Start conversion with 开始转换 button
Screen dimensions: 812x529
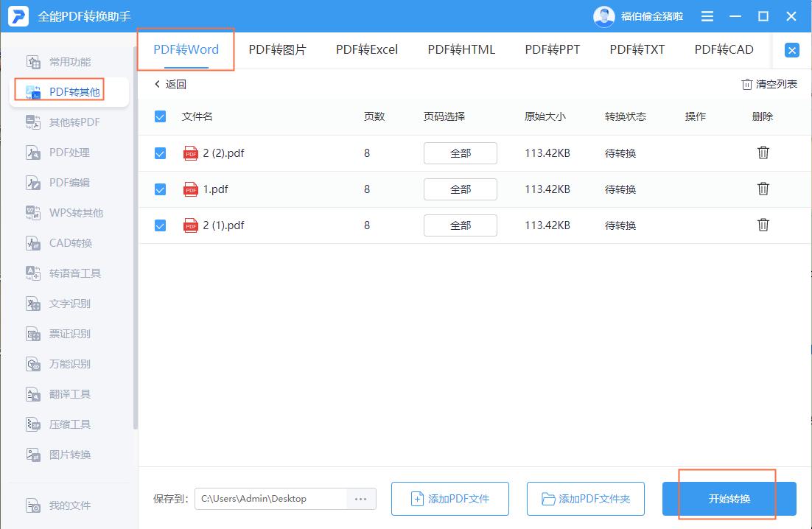[x=729, y=499]
